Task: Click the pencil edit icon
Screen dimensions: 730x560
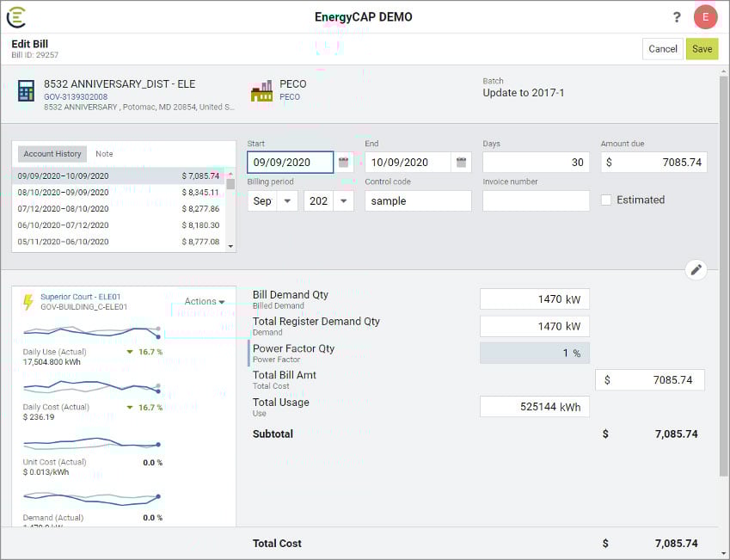Action: pos(696,270)
